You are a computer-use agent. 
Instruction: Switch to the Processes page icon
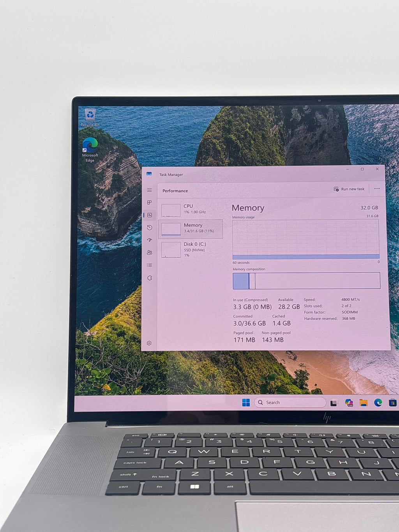(x=149, y=203)
